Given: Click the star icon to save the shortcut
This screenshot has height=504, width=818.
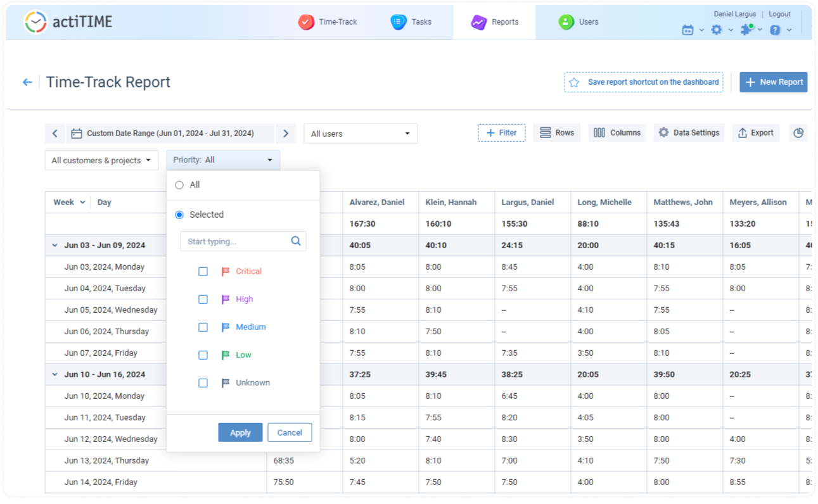Looking at the screenshot, I should pyautogui.click(x=574, y=82).
